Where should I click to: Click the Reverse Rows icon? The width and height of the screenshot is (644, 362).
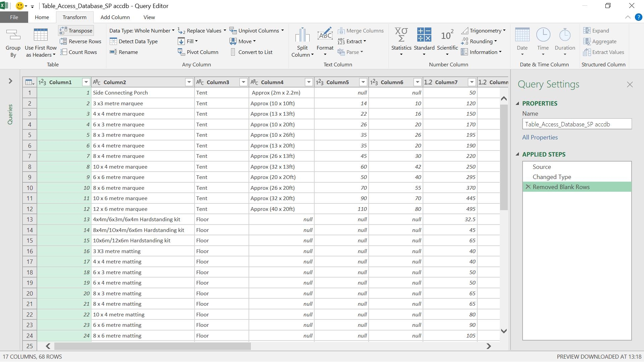[x=63, y=41]
